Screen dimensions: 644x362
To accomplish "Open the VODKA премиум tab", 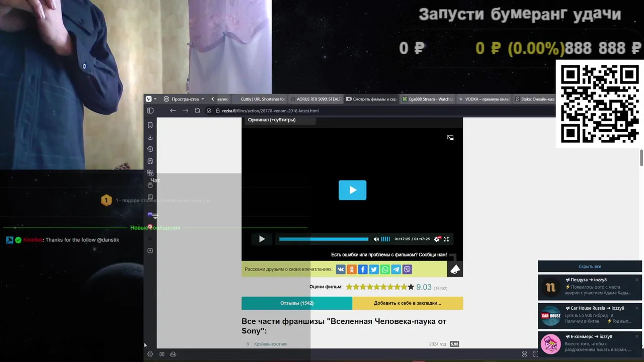I will [x=484, y=99].
